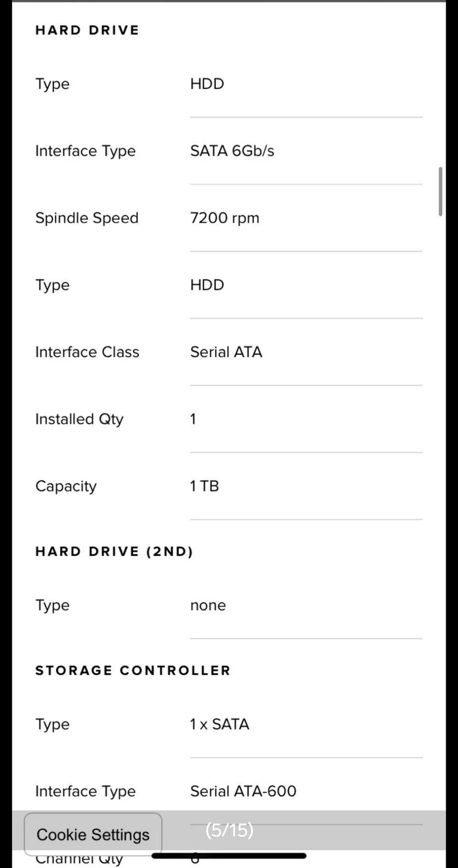Click the "none" second hard drive value
458x868 pixels.
pyautogui.click(x=208, y=605)
